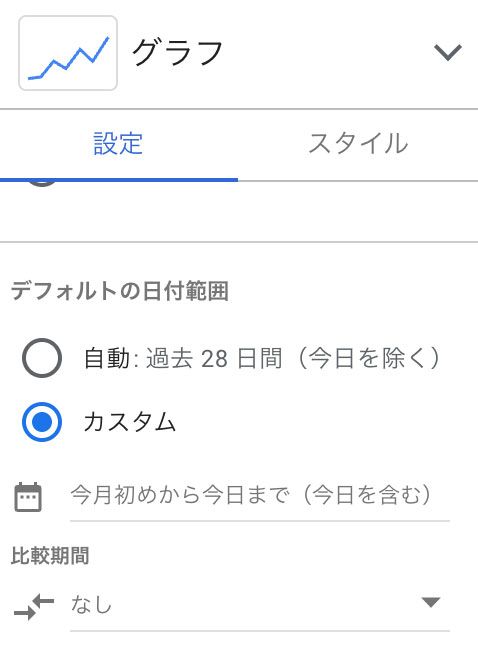Viewport: 478px width, 668px height.
Task: Switch to the スタイル tab
Action: pos(358,144)
